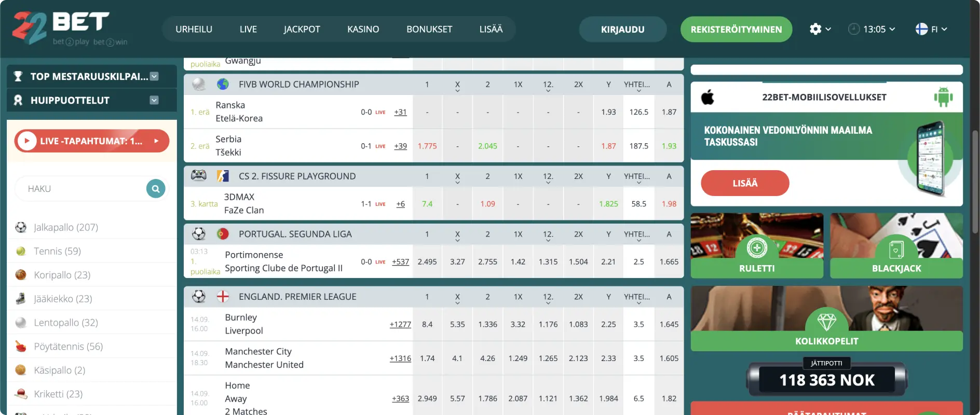Screen dimensions: 980x415
Task: Open the Kolikkopelit thumbnail
Action: coord(827,319)
